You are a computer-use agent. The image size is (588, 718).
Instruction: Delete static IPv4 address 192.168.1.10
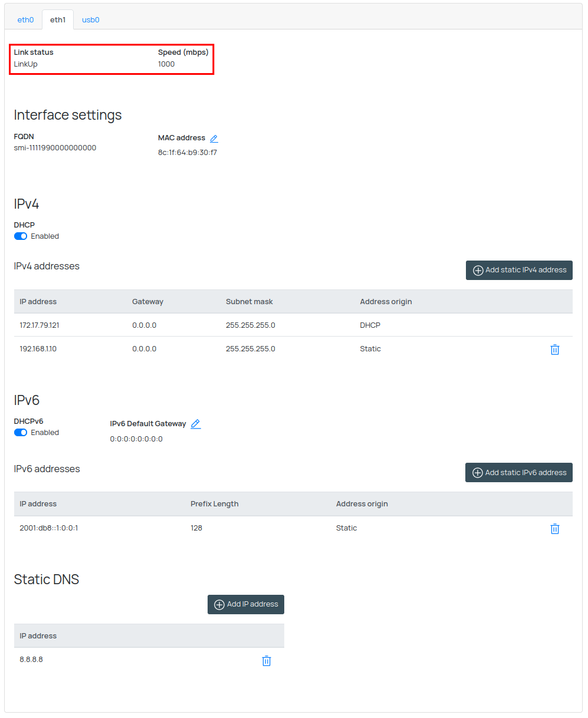[x=554, y=350]
